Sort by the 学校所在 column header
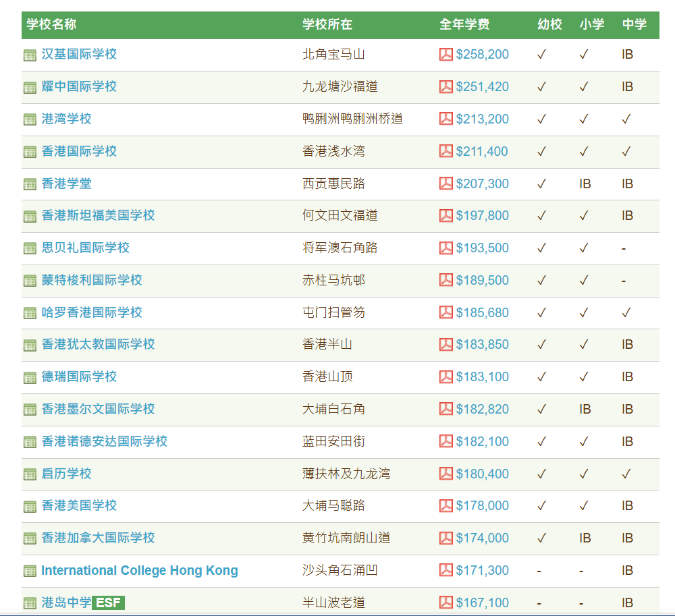This screenshot has width=675, height=616. (327, 24)
